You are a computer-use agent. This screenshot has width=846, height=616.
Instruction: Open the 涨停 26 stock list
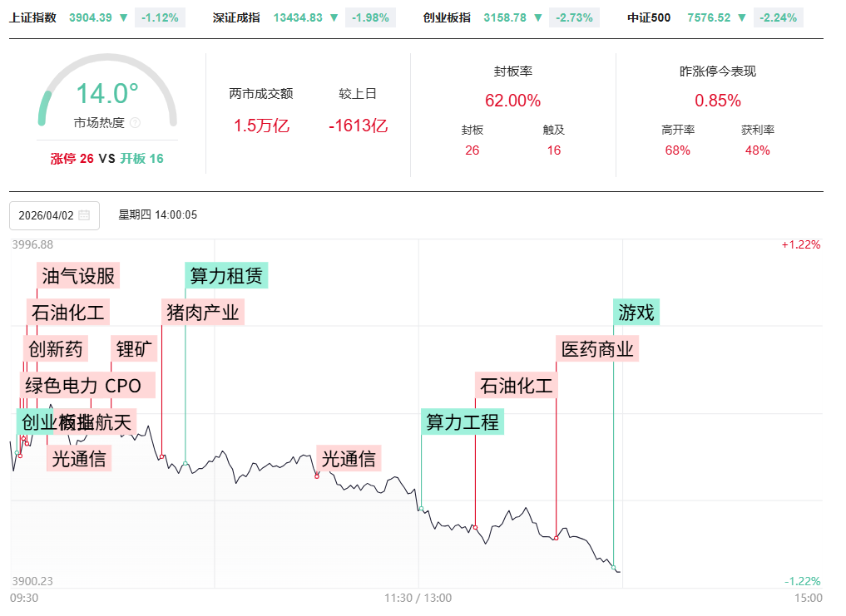pos(72,159)
